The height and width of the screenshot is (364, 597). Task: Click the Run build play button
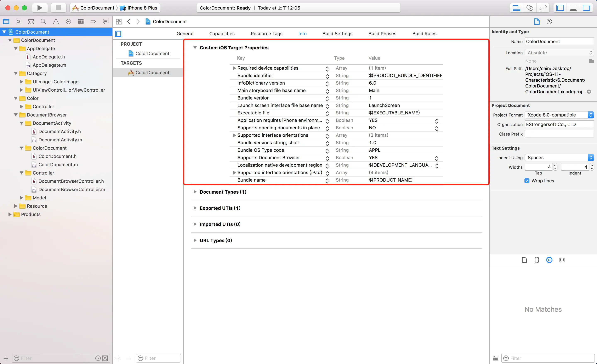(40, 8)
